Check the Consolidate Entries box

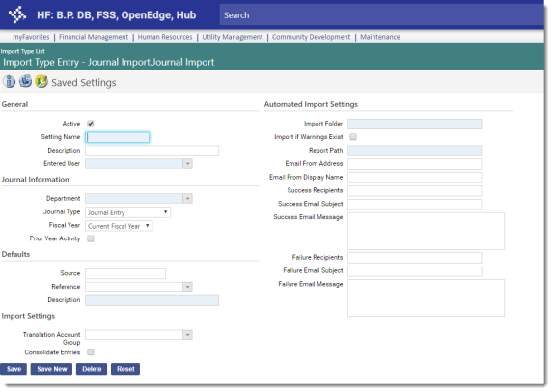(x=91, y=352)
